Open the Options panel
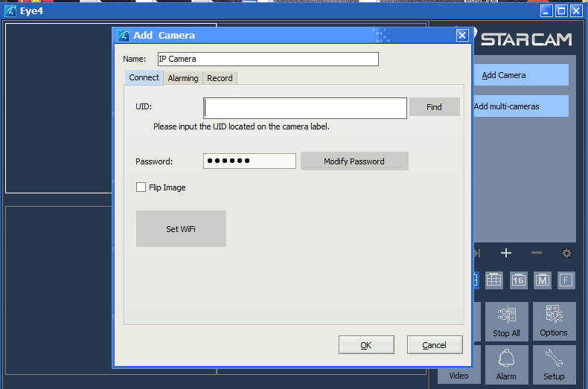Screen dimensions: 588x389 554,321
